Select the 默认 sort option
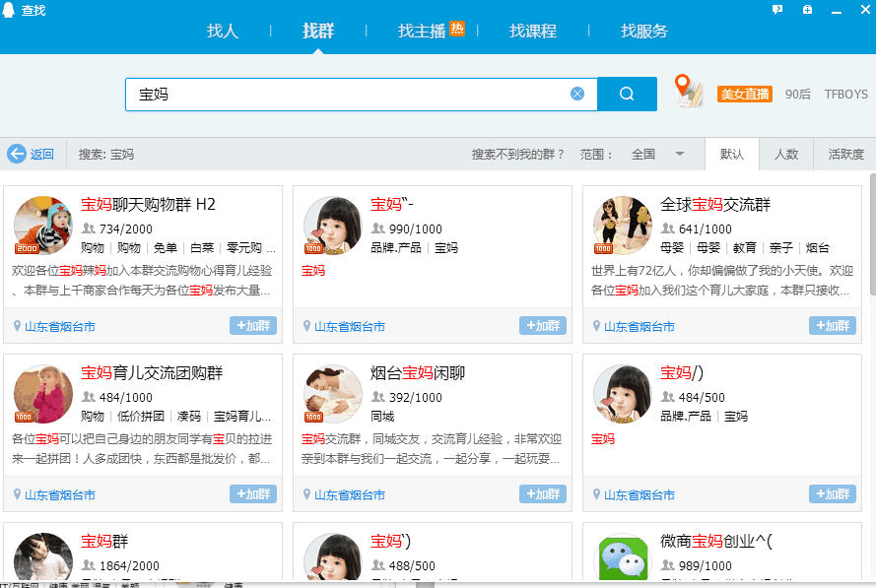 coord(731,154)
